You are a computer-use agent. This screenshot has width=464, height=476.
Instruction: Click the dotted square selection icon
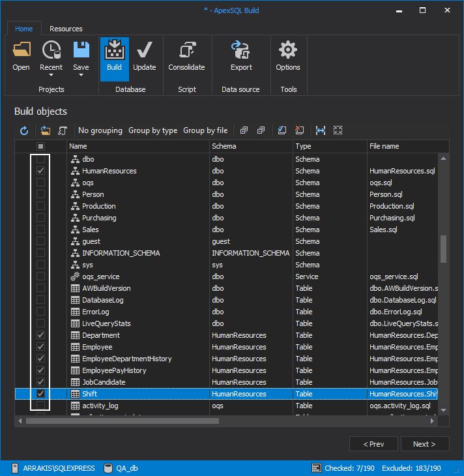pyautogui.click(x=338, y=130)
